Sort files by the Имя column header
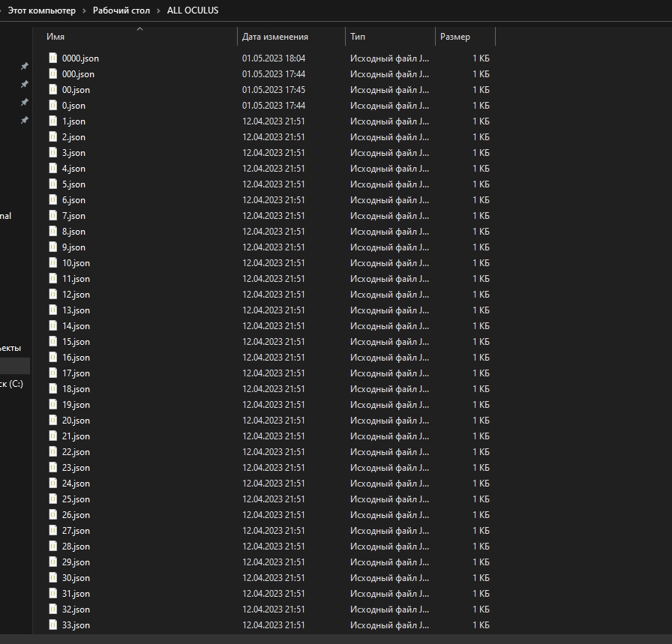The image size is (672, 644). (55, 37)
